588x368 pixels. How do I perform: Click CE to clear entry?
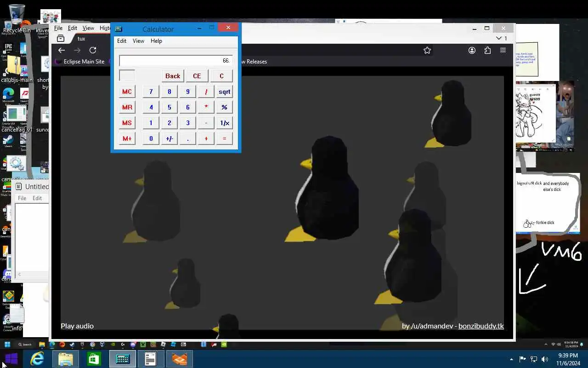pos(197,76)
